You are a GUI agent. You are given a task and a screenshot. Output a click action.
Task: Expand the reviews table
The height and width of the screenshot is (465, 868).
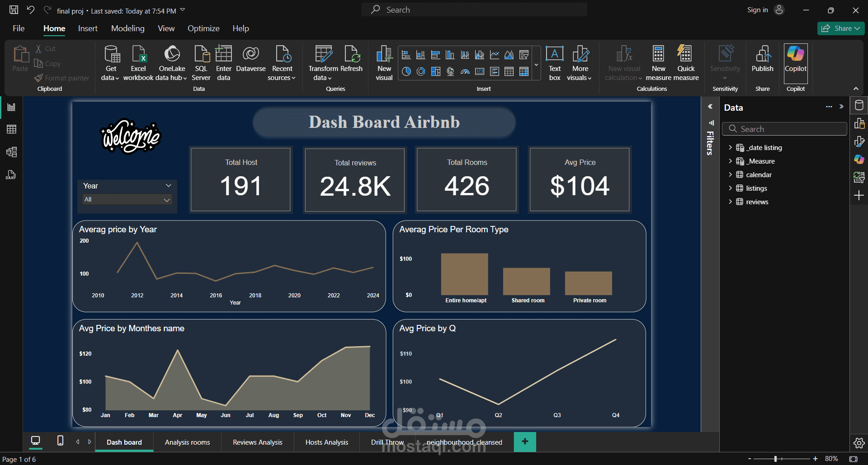click(x=730, y=202)
